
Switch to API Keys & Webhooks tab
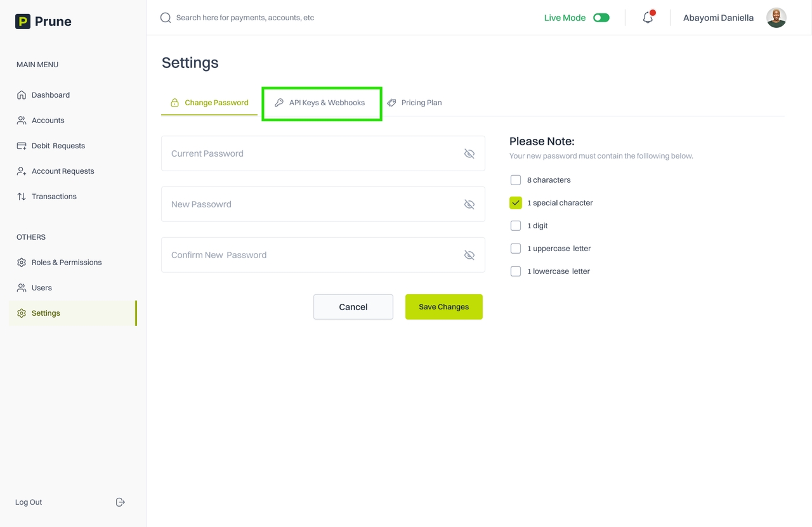coord(322,103)
